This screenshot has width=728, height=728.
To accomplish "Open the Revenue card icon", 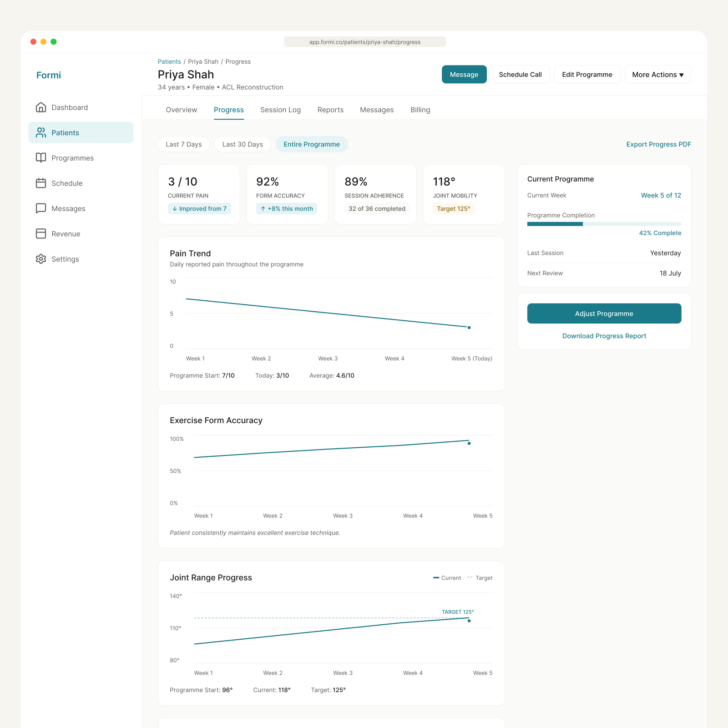I will coord(41,233).
